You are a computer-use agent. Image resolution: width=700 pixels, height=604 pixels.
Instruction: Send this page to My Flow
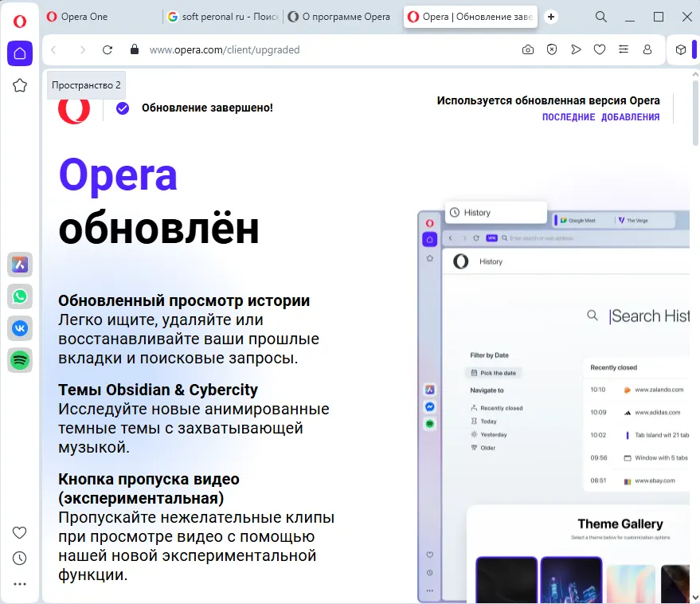576,49
